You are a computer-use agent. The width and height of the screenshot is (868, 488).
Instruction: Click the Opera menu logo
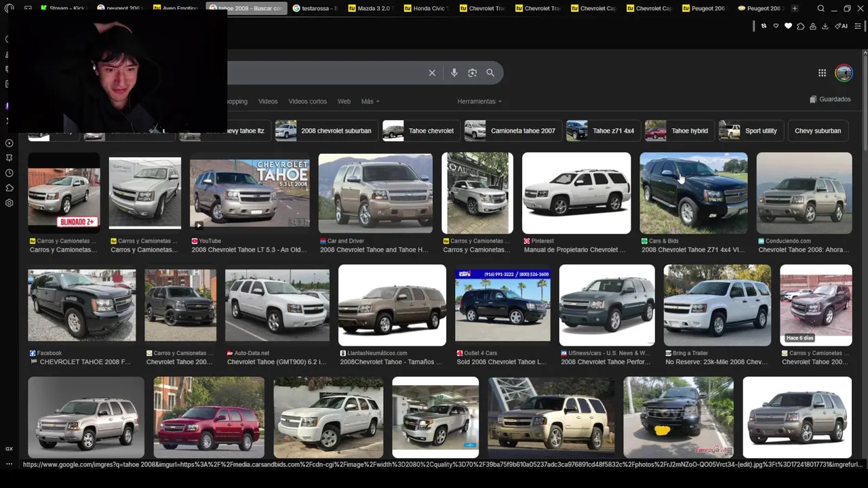[9, 9]
